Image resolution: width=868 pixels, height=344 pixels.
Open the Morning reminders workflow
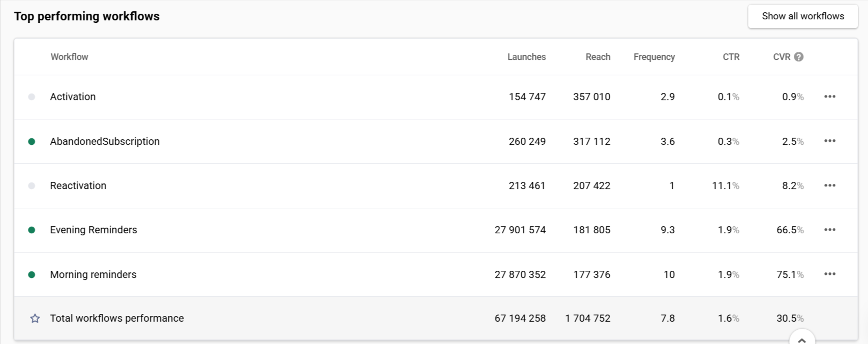pyautogui.click(x=93, y=274)
